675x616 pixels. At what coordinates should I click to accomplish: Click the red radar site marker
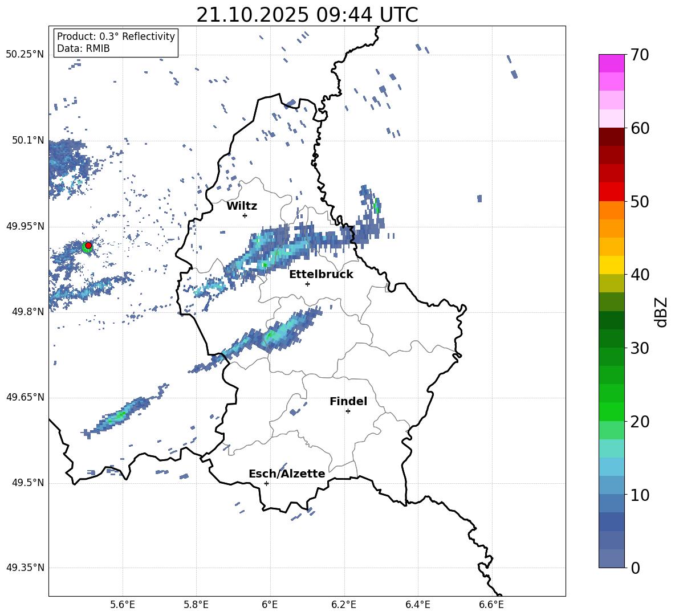pos(88,246)
